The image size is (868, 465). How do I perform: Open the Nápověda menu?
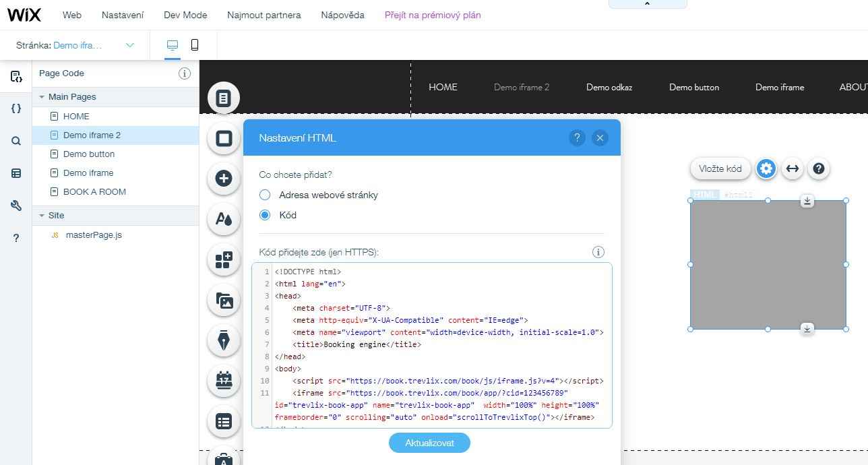tap(343, 15)
